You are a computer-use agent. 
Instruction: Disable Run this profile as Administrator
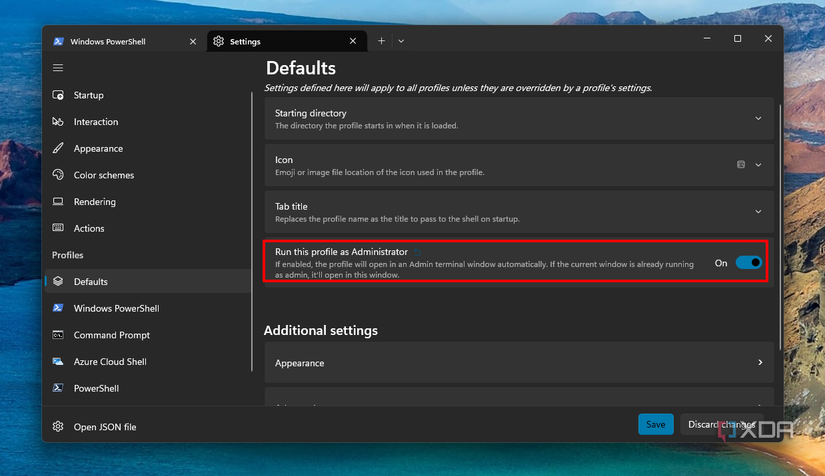[748, 263]
